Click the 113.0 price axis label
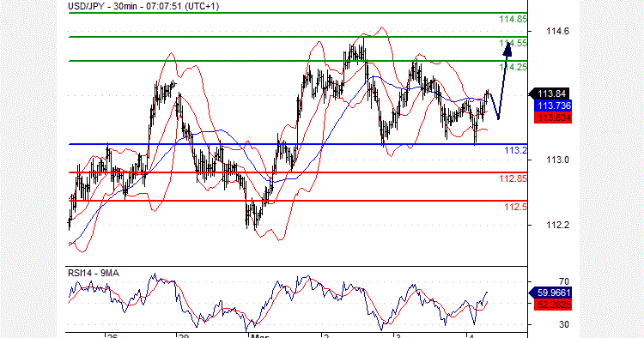 pos(558,160)
